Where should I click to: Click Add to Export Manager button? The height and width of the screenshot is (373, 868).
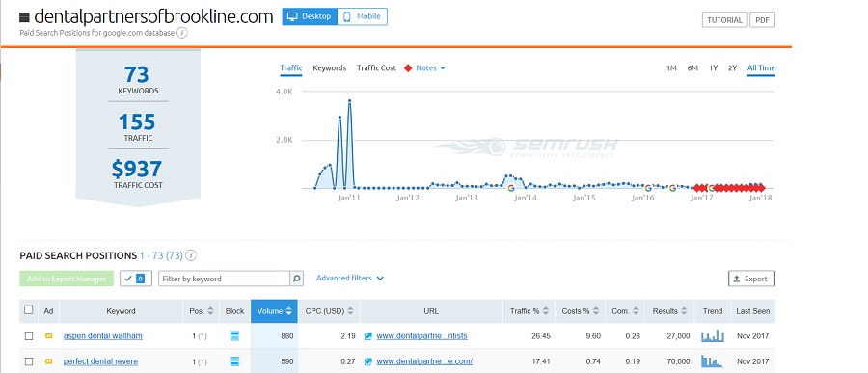(67, 279)
